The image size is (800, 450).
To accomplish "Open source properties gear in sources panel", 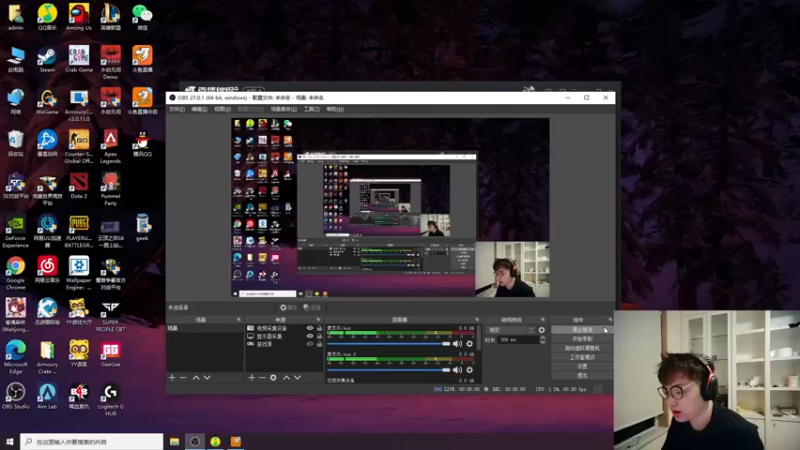I will click(273, 378).
